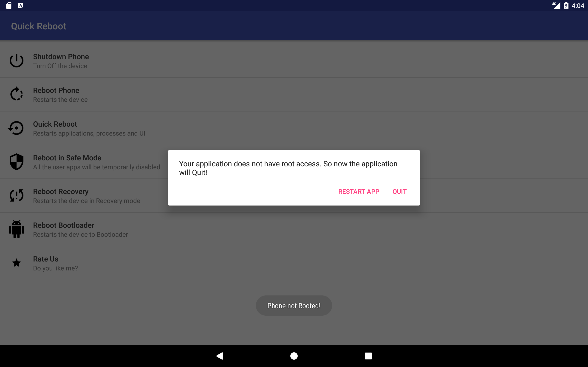The image size is (588, 367).
Task: Open the Shutdown Phone list entry
Action: (x=294, y=60)
